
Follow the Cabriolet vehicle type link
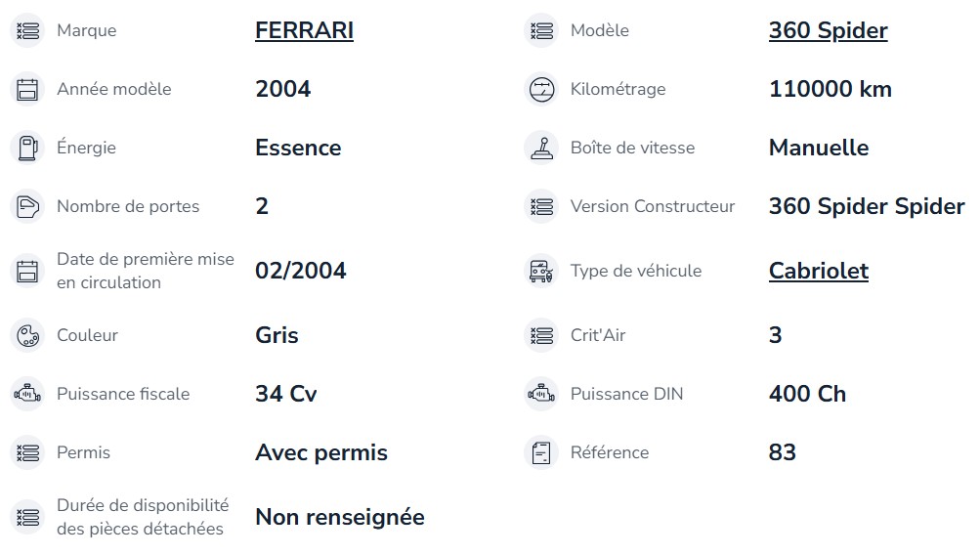coord(819,272)
